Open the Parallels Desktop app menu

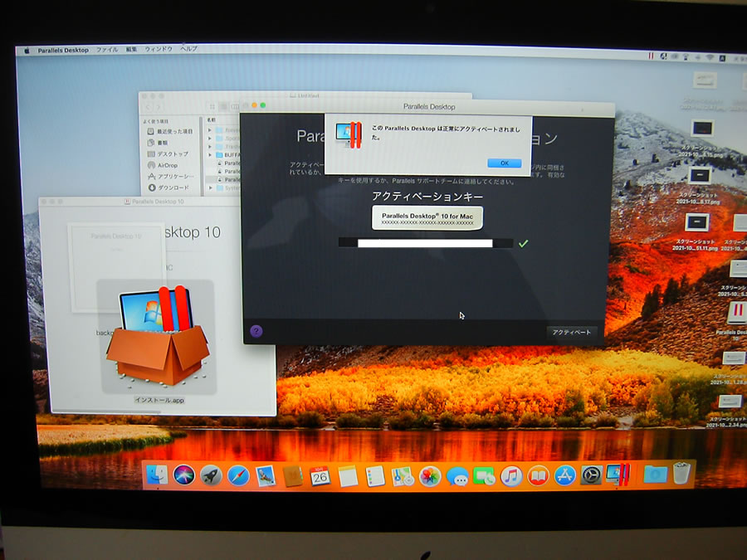coord(63,50)
